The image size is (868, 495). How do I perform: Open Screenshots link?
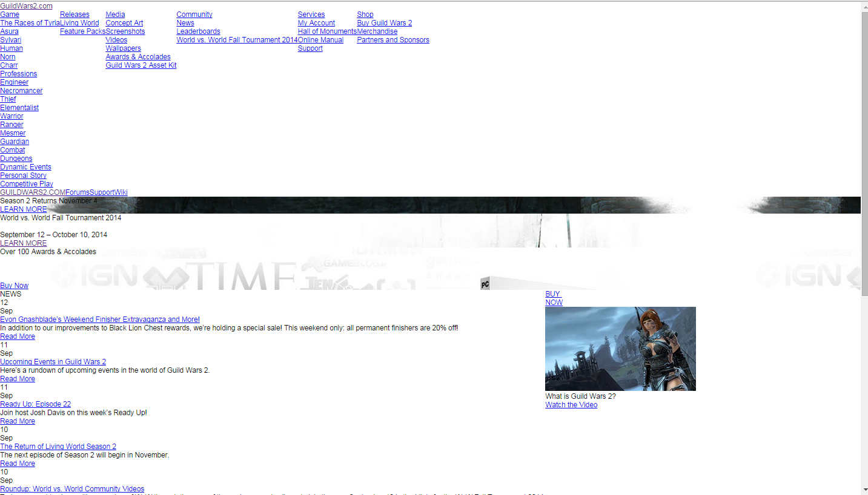click(x=125, y=31)
